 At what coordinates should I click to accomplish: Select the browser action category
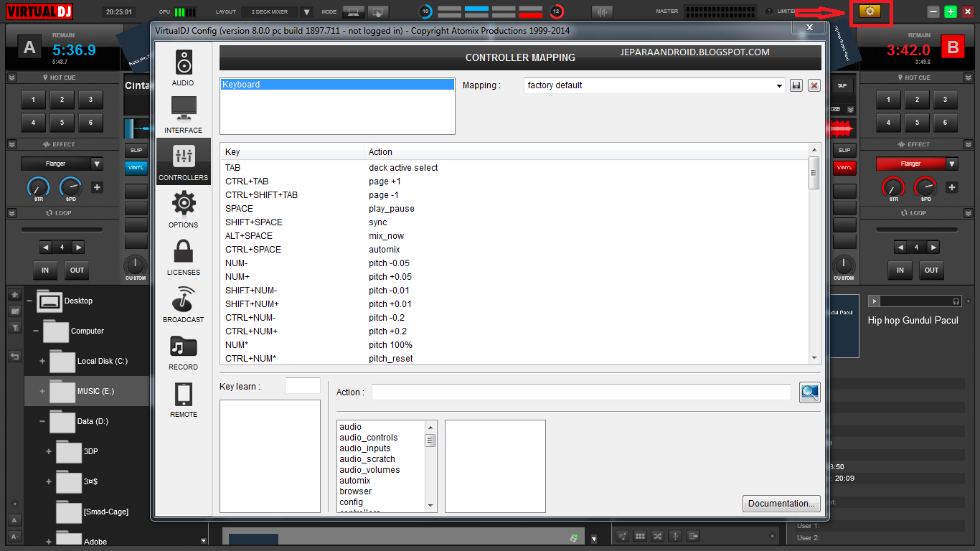pos(356,491)
